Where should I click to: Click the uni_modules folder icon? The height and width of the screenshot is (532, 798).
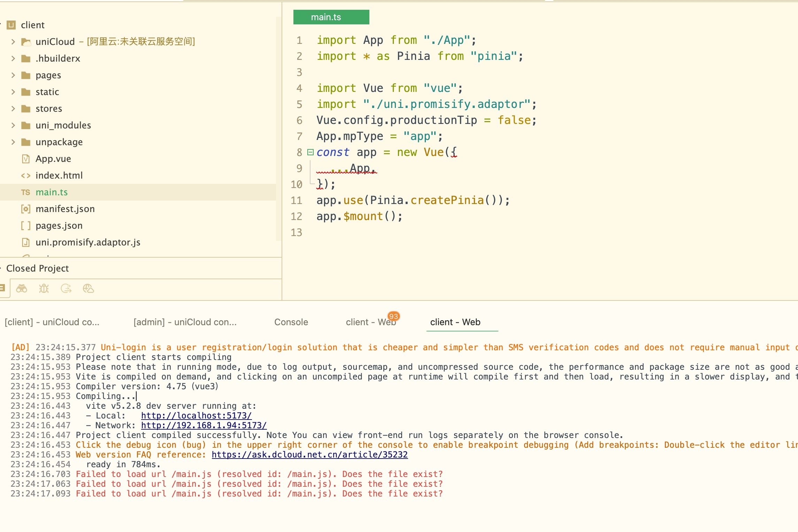coord(26,125)
